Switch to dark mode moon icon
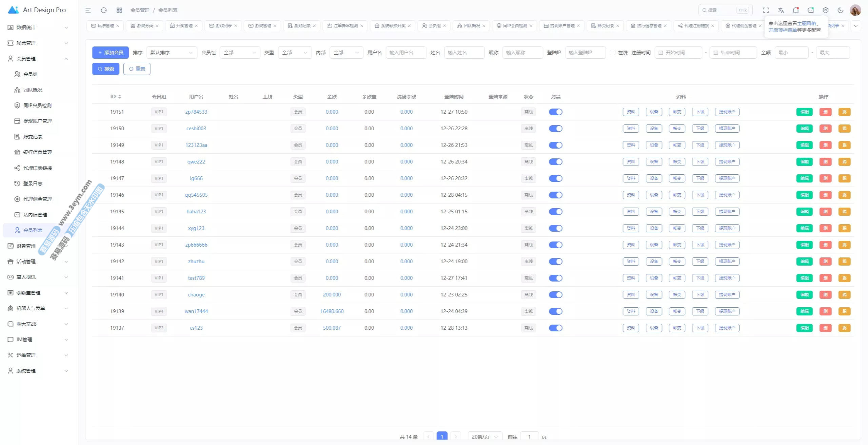868x445 pixels. [x=841, y=10]
